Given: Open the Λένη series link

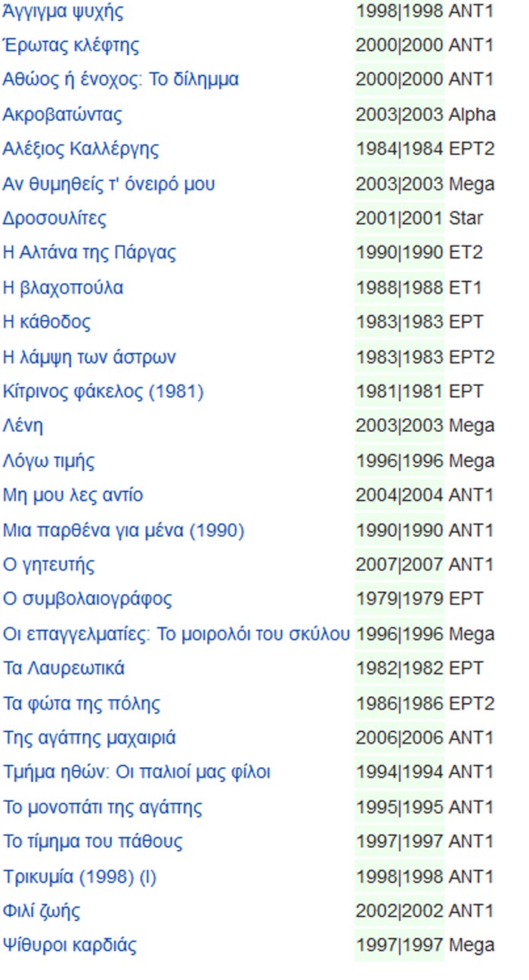Looking at the screenshot, I should [23, 426].
